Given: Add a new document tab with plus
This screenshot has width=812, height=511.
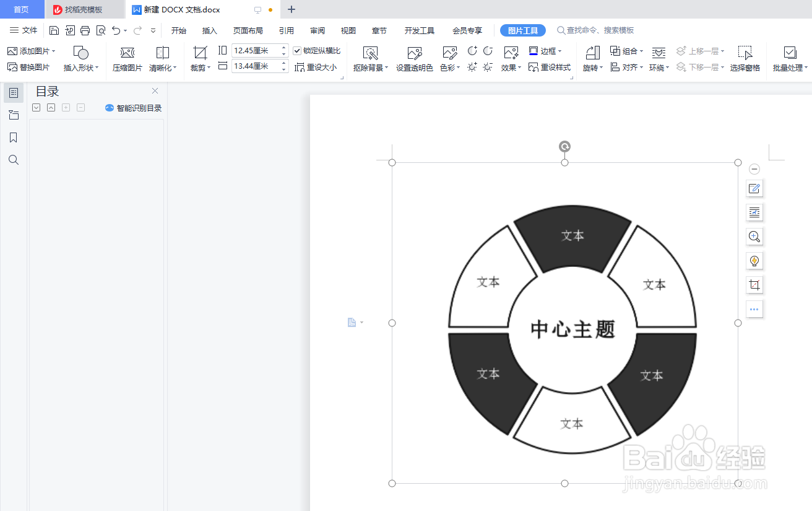Looking at the screenshot, I should tap(292, 9).
